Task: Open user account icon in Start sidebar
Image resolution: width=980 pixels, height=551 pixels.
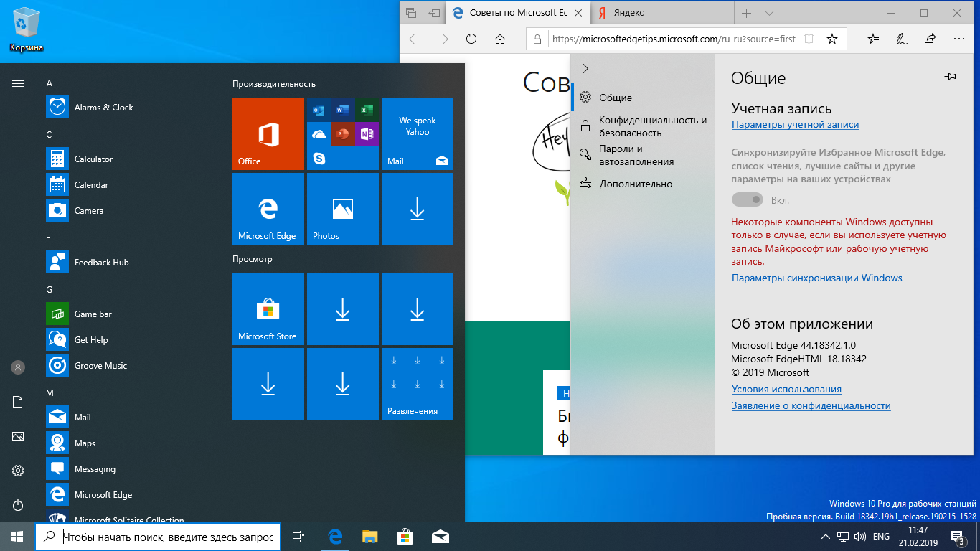Action: click(18, 367)
